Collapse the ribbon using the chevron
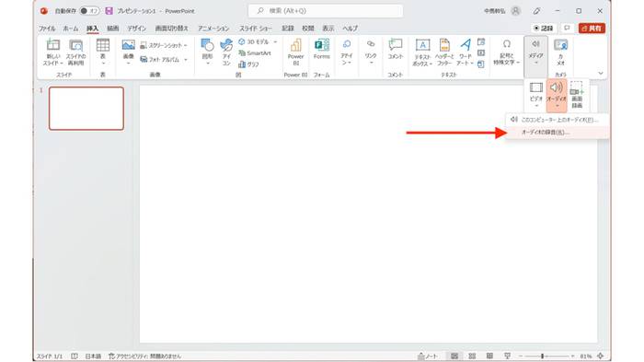 [601, 73]
